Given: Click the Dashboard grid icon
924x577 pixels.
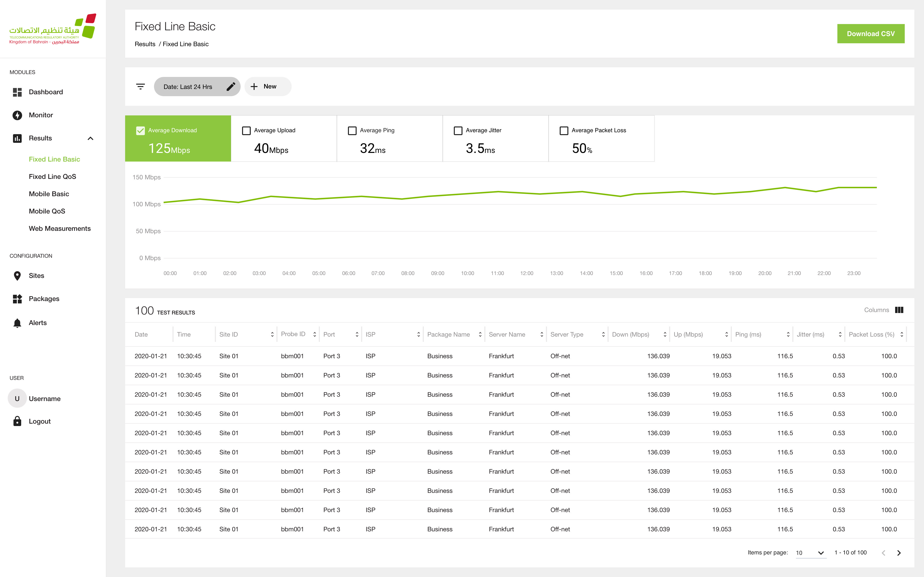Looking at the screenshot, I should click(x=17, y=92).
